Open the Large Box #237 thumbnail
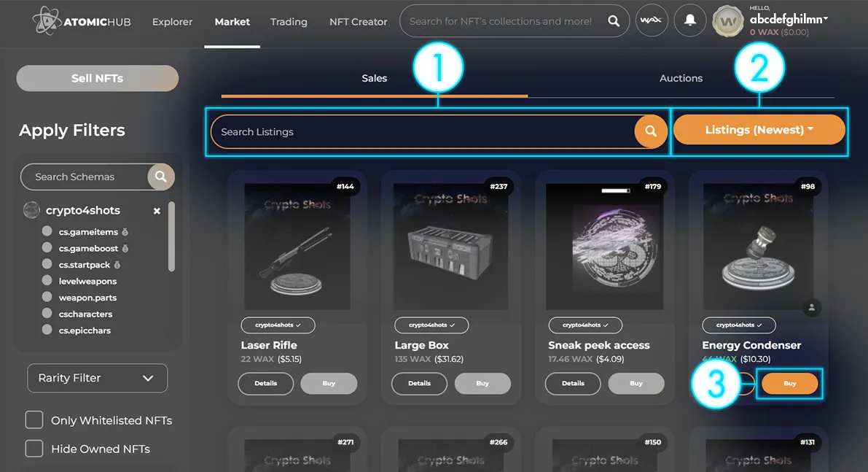This screenshot has width=868, height=472. [x=450, y=247]
